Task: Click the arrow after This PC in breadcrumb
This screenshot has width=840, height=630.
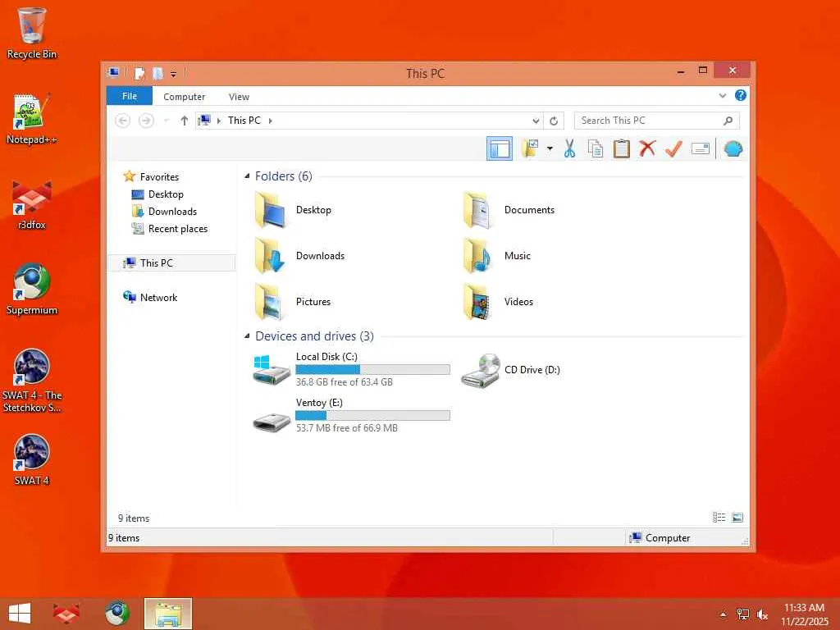Action: click(x=270, y=121)
